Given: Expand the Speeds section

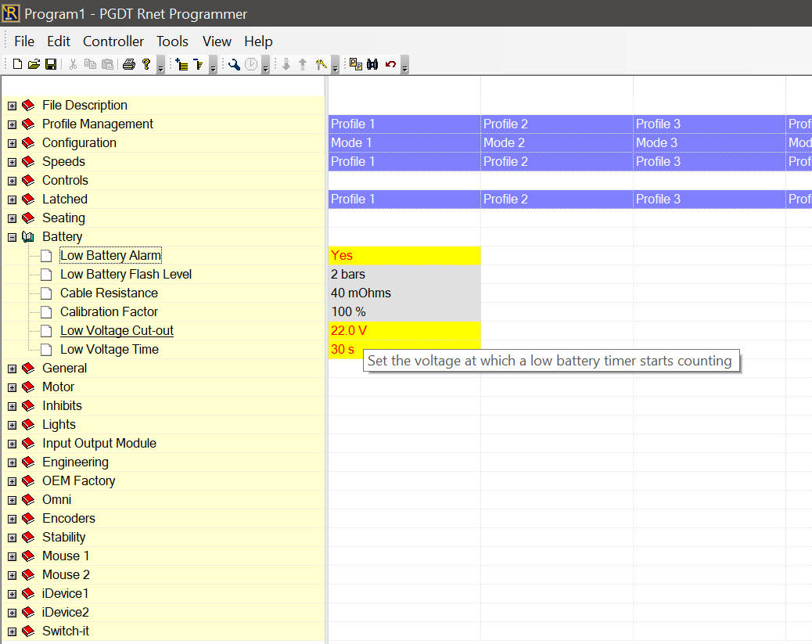Looking at the screenshot, I should pyautogui.click(x=12, y=162).
